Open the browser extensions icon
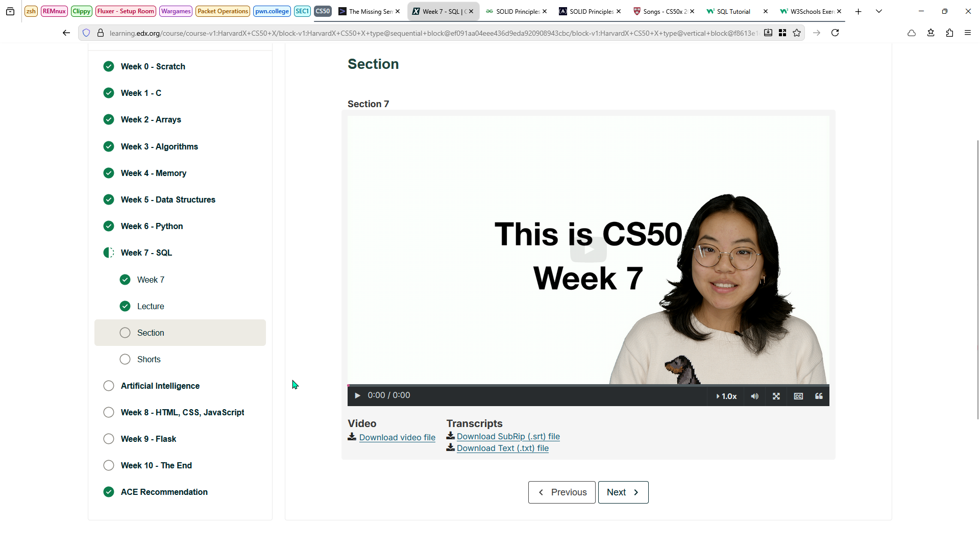 click(x=949, y=33)
